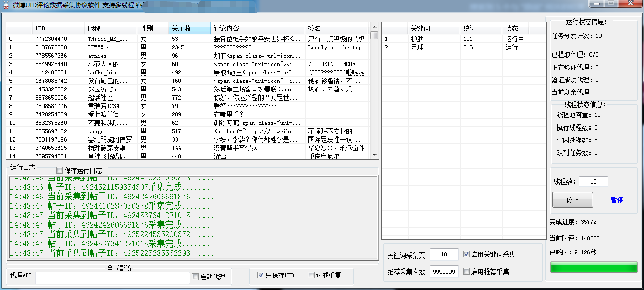Focus the 线程数 input box

(x=593, y=181)
